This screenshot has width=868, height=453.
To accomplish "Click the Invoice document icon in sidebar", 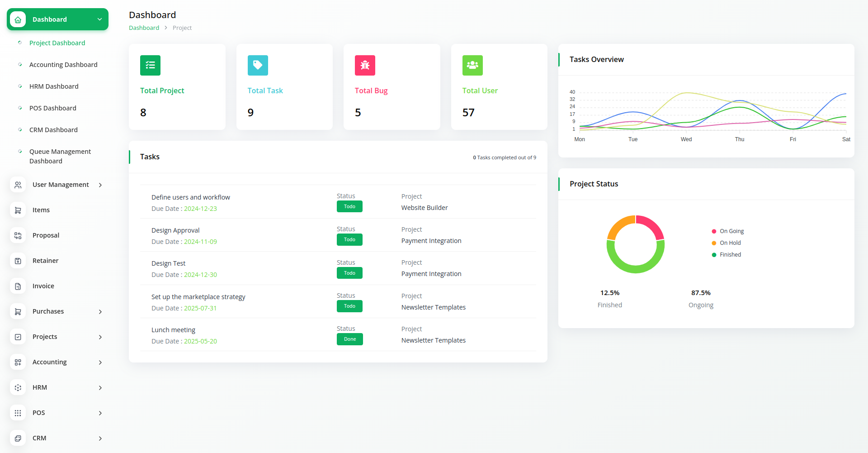I will 18,286.
